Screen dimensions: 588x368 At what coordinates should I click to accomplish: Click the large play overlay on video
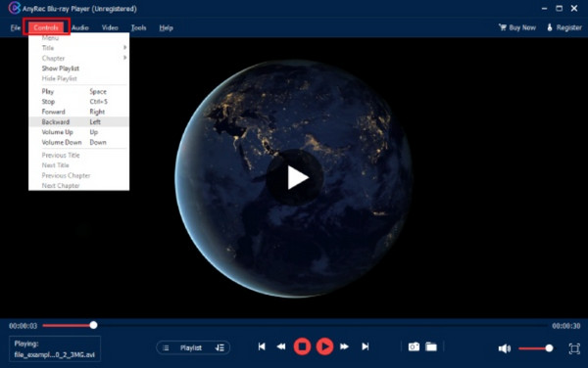coord(296,177)
